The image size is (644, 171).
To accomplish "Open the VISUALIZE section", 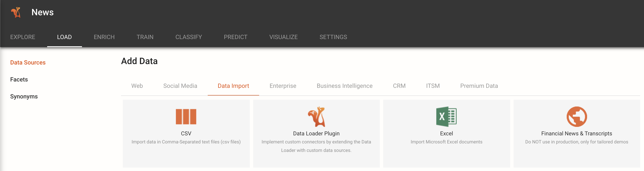I will tap(284, 37).
